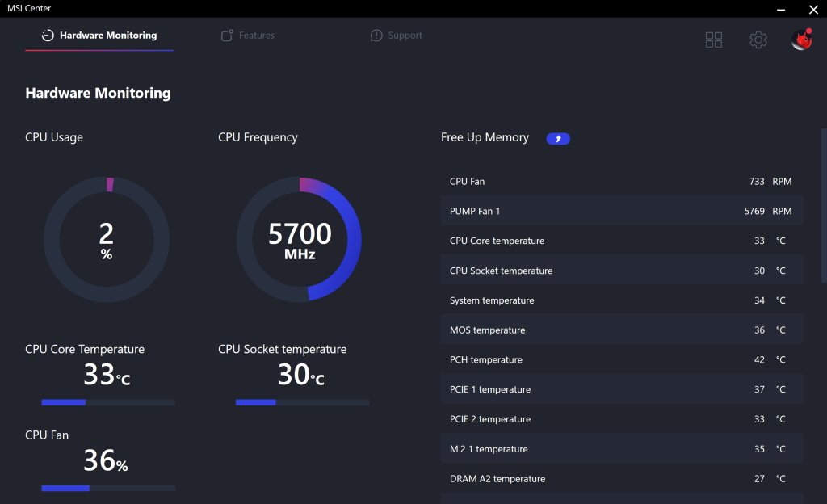This screenshot has width=827, height=504.
Task: Select the M.2 1 temperature row
Action: (x=622, y=449)
